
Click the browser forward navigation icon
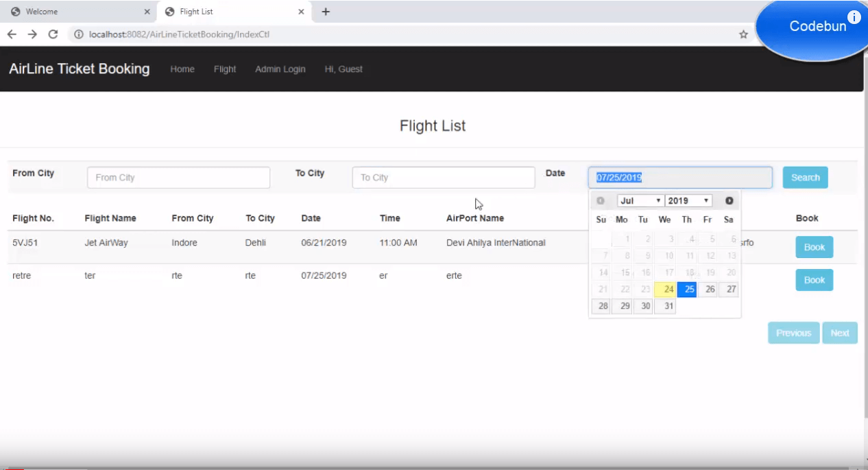(32, 34)
